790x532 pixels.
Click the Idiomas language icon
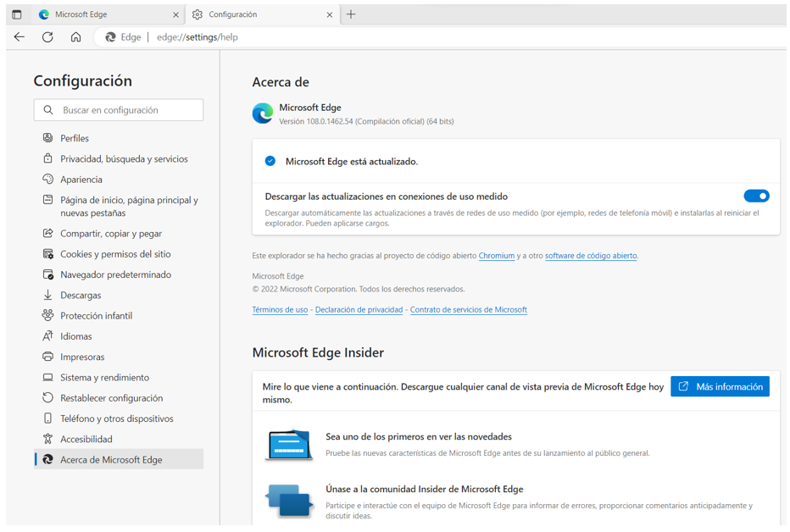pyautogui.click(x=47, y=335)
